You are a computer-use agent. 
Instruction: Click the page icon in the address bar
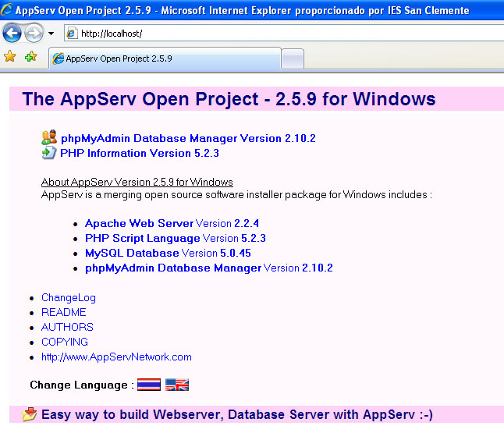pyautogui.click(x=72, y=34)
